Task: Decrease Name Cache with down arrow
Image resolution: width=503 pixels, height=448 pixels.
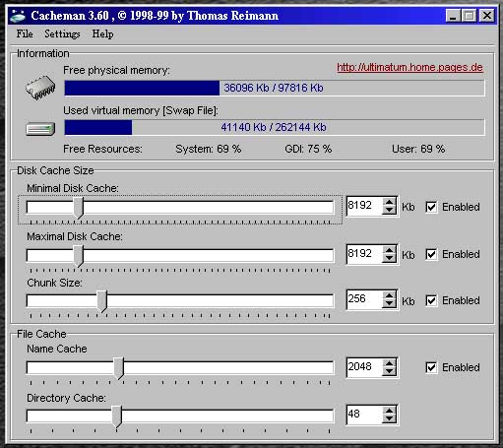Action: pos(389,371)
